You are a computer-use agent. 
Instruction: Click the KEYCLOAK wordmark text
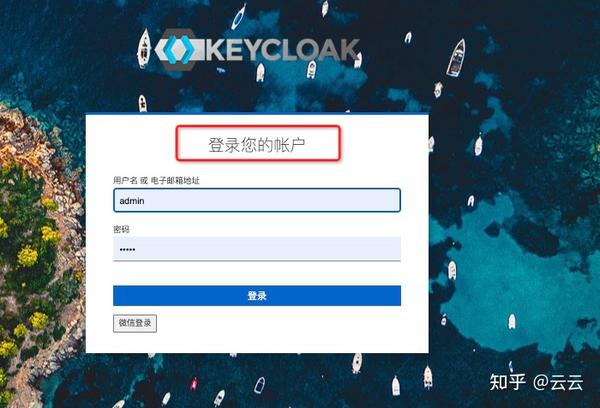284,50
